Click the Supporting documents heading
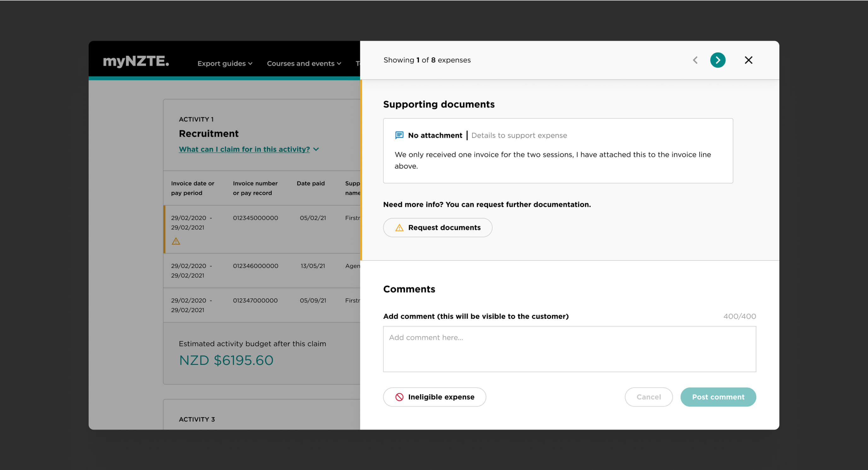The height and width of the screenshot is (470, 868). click(x=439, y=104)
